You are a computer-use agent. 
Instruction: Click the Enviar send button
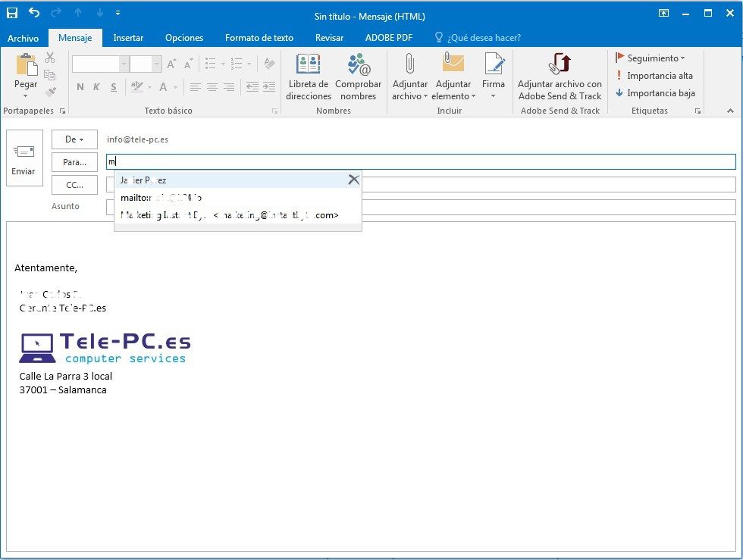(24, 158)
